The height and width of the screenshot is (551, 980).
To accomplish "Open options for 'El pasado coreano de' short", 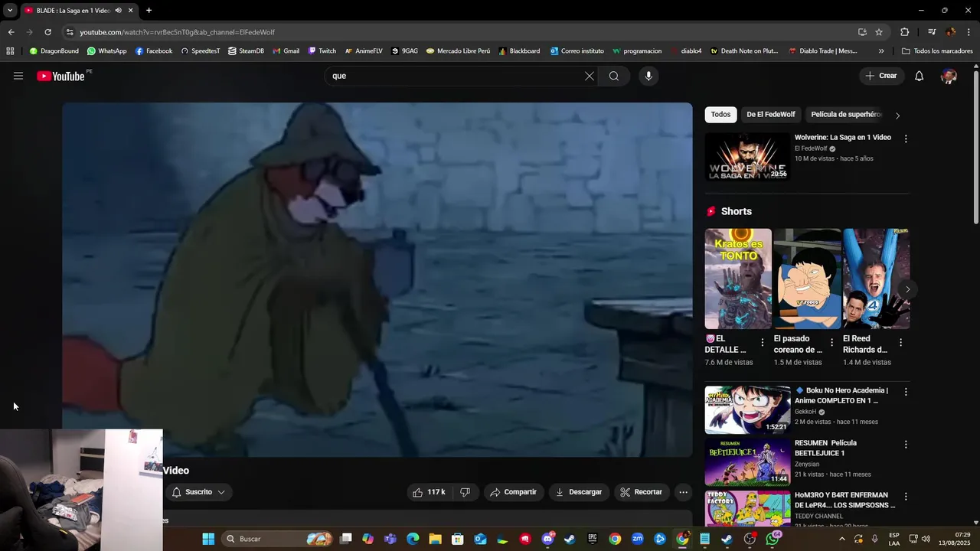I will (x=831, y=342).
